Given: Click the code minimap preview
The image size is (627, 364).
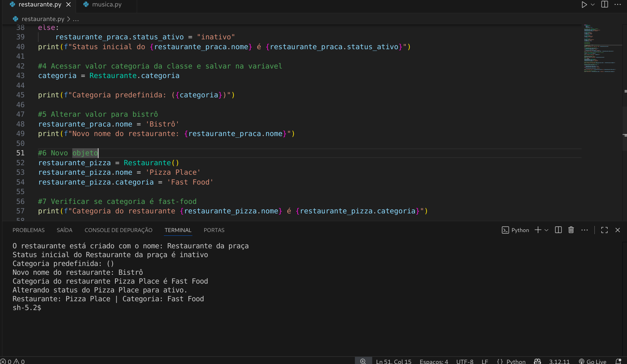Looking at the screenshot, I should click(600, 48).
